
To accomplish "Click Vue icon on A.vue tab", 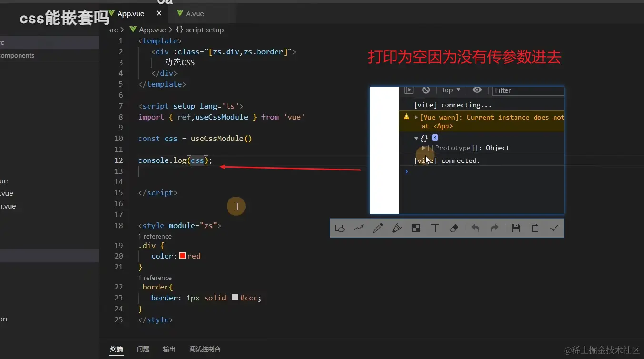I will (x=180, y=13).
